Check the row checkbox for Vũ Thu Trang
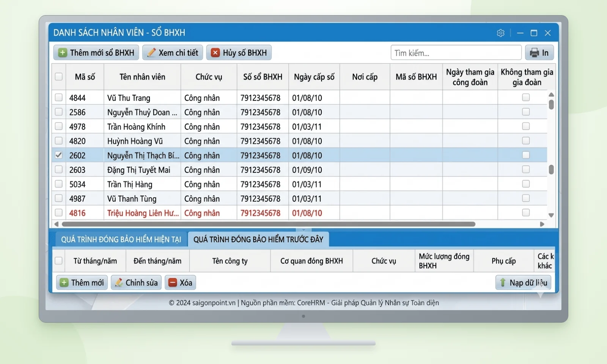This screenshot has height=364, width=607. coord(59,97)
